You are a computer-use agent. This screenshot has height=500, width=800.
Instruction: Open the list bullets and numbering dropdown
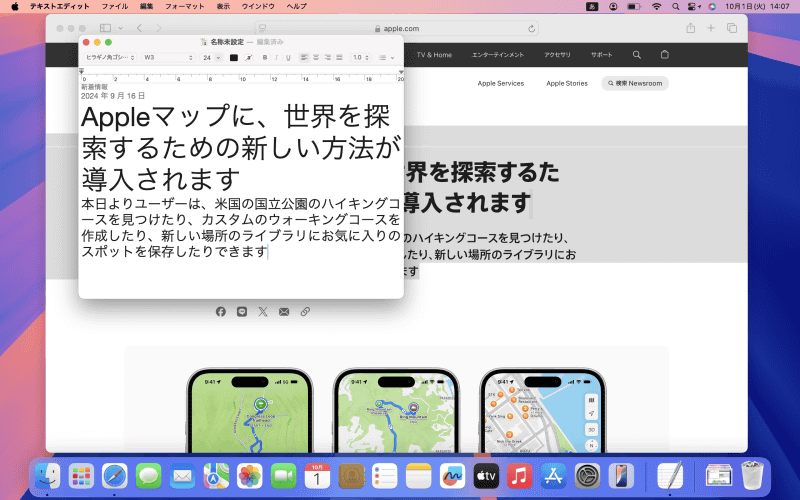(386, 58)
